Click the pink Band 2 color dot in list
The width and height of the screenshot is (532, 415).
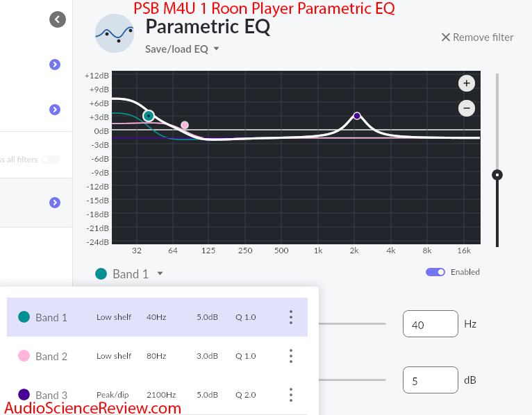[x=24, y=356]
